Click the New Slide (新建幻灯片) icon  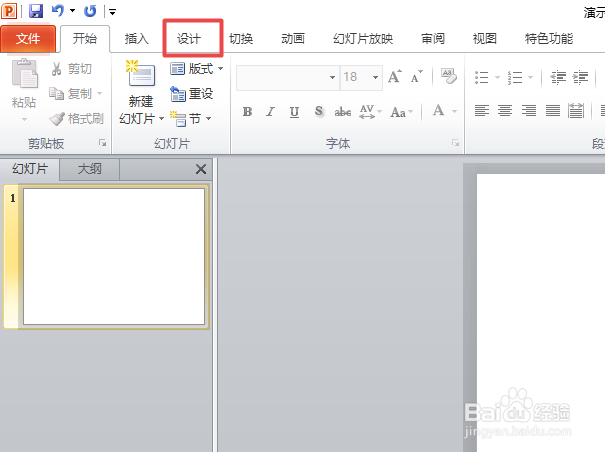click(x=140, y=73)
